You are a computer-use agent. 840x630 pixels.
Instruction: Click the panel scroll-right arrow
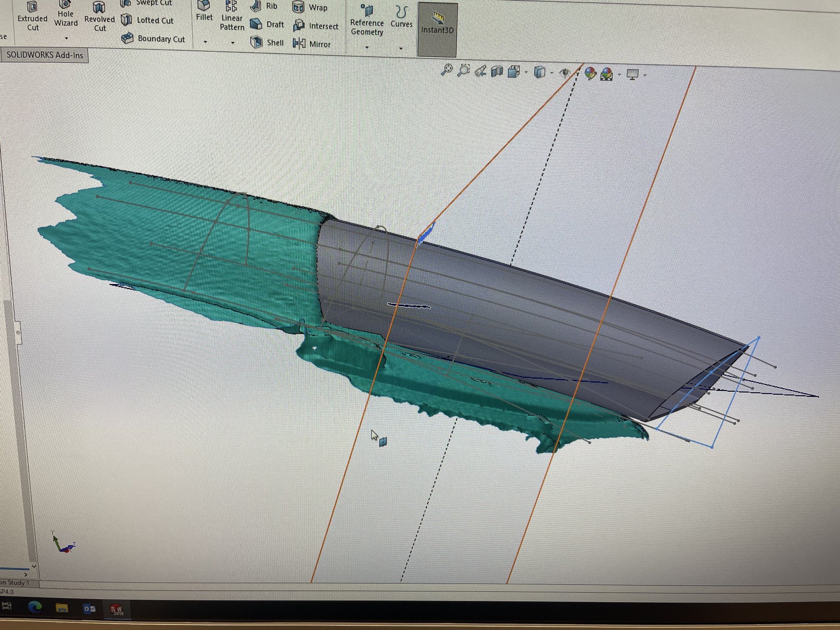(x=26, y=574)
